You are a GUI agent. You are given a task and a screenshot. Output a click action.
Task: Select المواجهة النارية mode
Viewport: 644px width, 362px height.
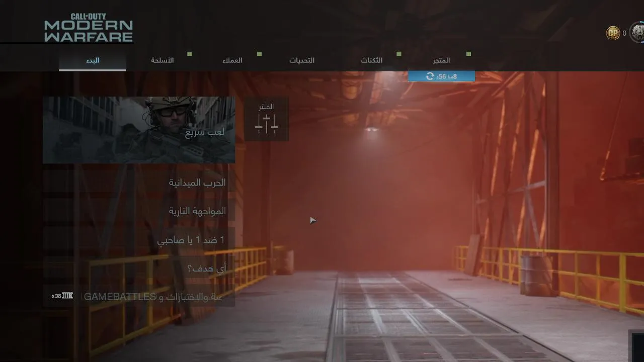(139, 211)
